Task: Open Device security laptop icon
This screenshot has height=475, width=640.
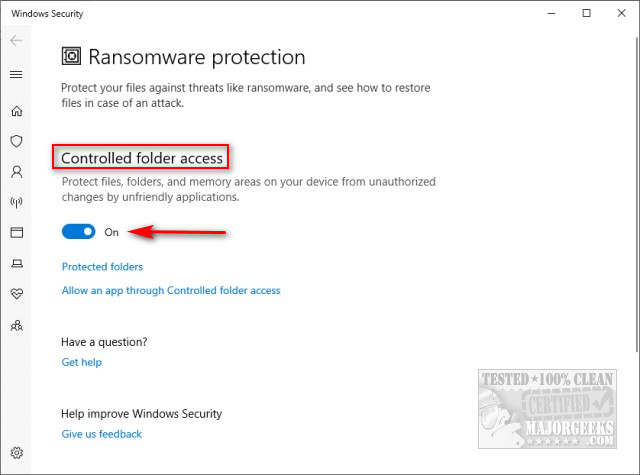Action: [x=17, y=264]
